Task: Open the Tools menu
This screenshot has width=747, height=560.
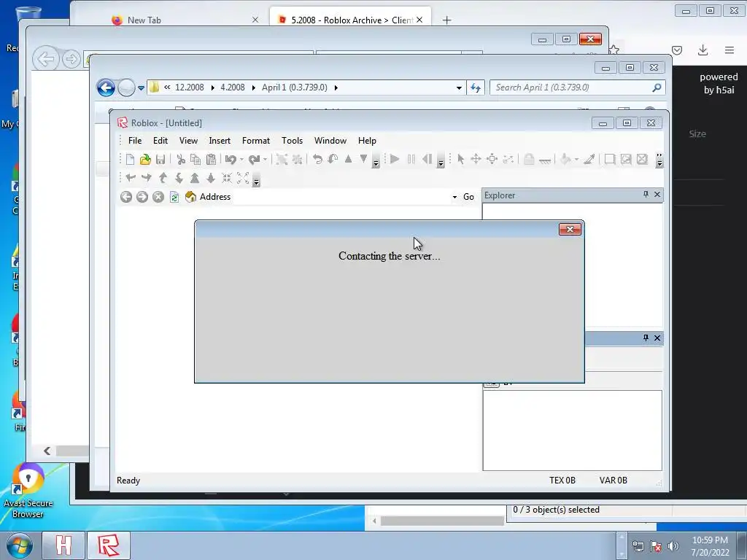Action: pos(292,141)
